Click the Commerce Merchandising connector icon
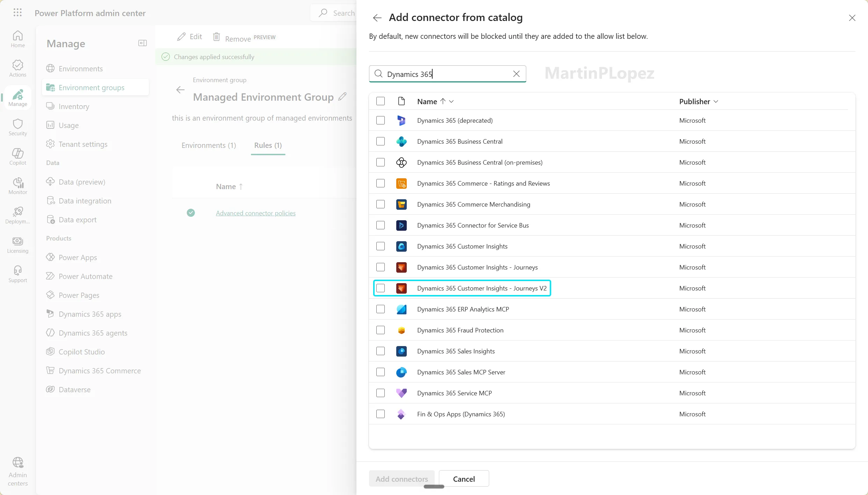This screenshot has width=868, height=495. (401, 204)
